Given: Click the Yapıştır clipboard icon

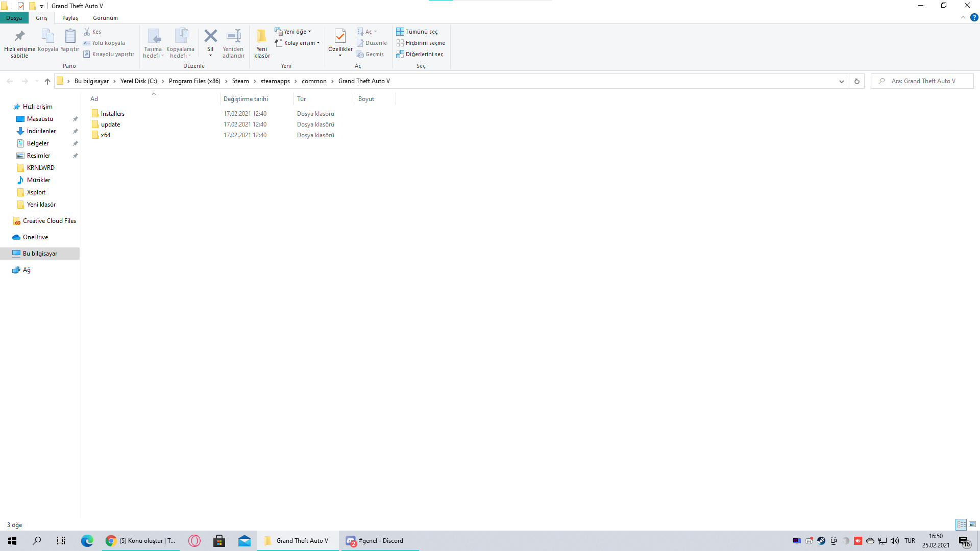Looking at the screenshot, I should 70,36.
